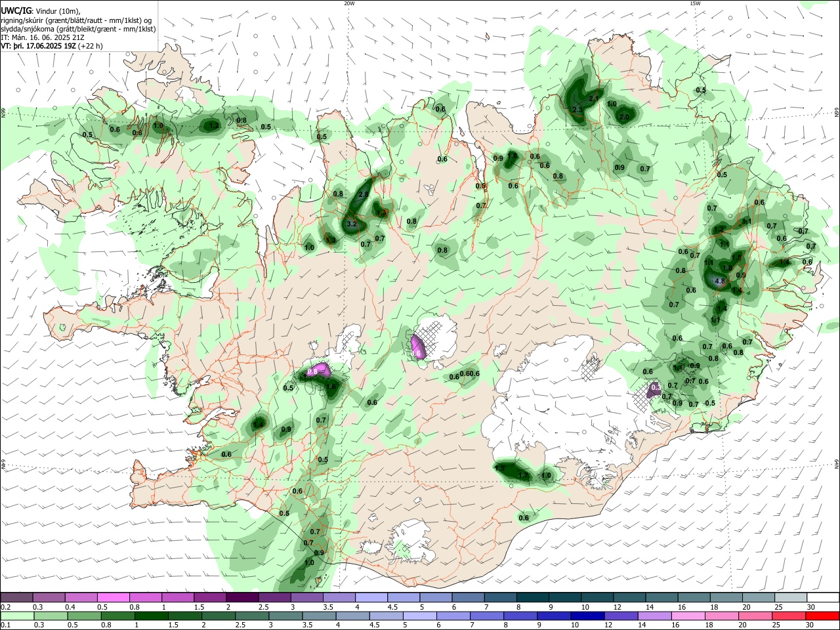Screen dimensions: 840x630
Task: Click the 0.8 value on the pink snow patch
Action: (312, 371)
